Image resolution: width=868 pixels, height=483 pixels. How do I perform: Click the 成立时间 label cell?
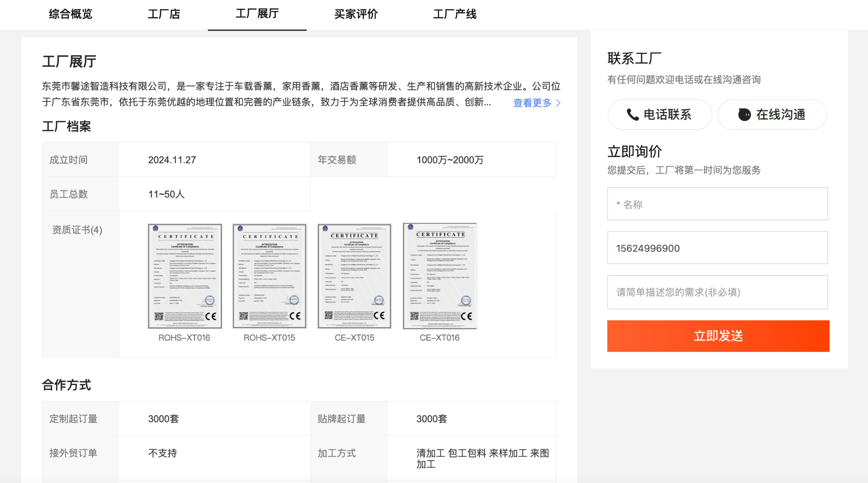click(81, 160)
